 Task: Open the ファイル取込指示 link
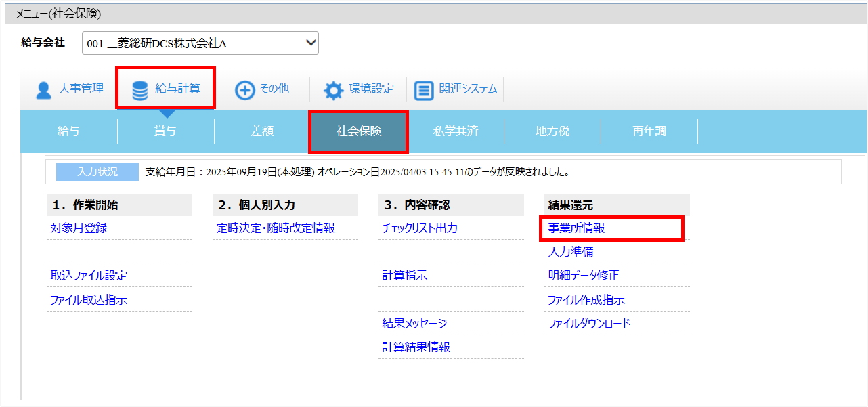pyautogui.click(x=89, y=299)
